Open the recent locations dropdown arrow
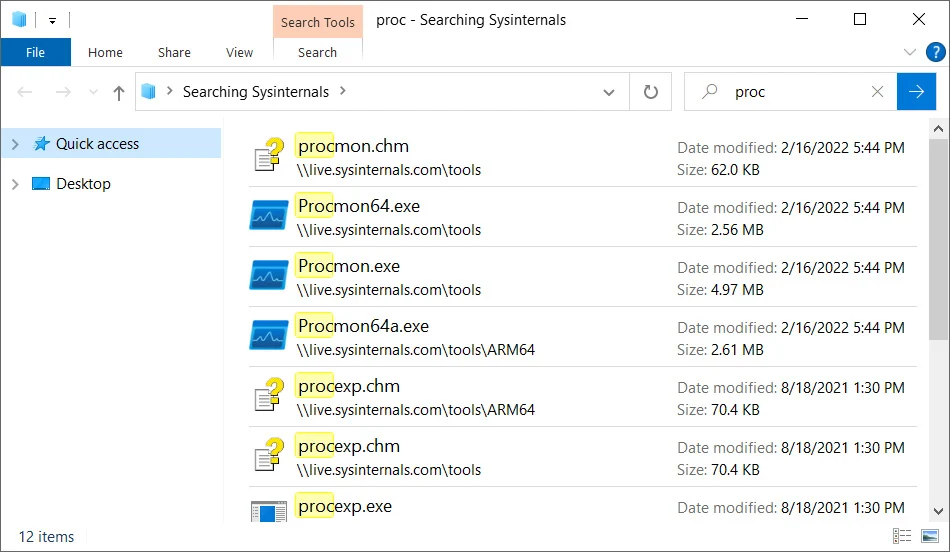950x552 pixels. 93,92
